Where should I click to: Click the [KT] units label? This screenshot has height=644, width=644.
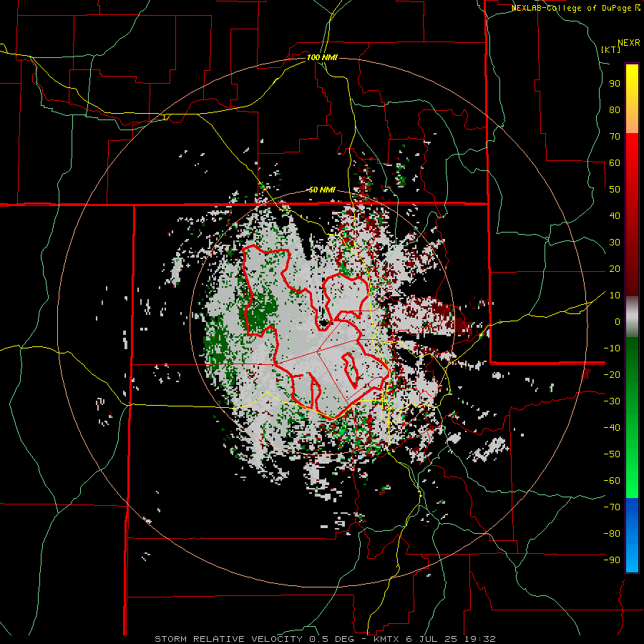pos(611,49)
